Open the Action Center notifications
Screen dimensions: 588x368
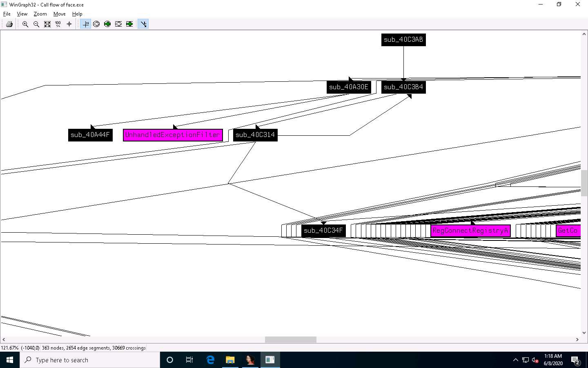(576, 360)
